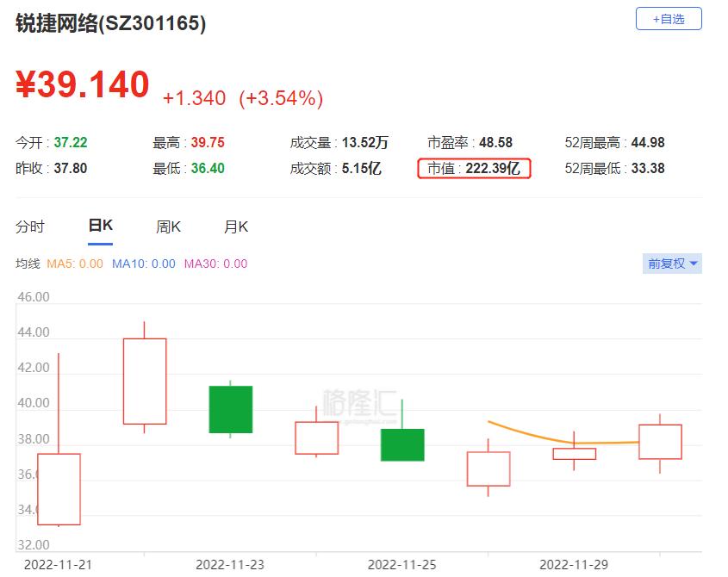Switch to the 月K chart tab
Image resolution: width=728 pixels, height=577 pixels.
pyautogui.click(x=236, y=227)
